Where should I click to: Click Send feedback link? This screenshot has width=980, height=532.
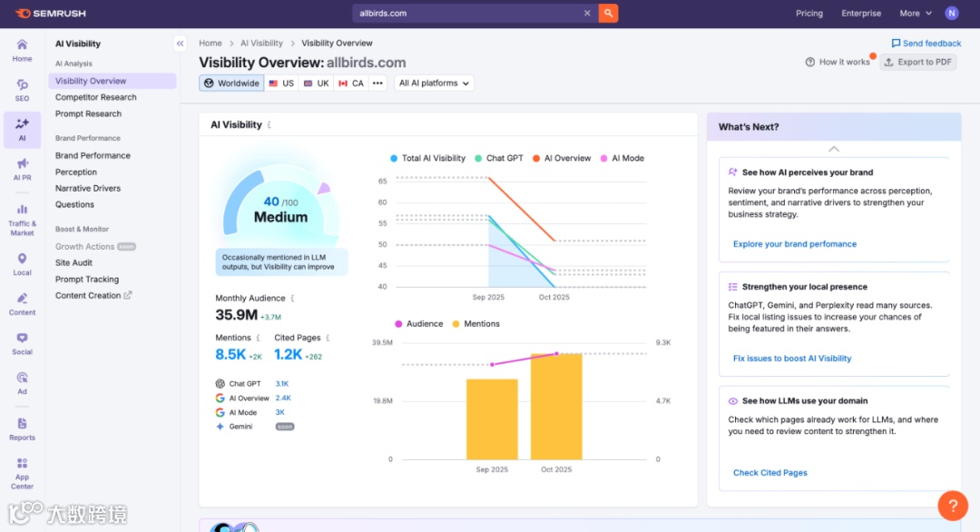[x=926, y=44]
